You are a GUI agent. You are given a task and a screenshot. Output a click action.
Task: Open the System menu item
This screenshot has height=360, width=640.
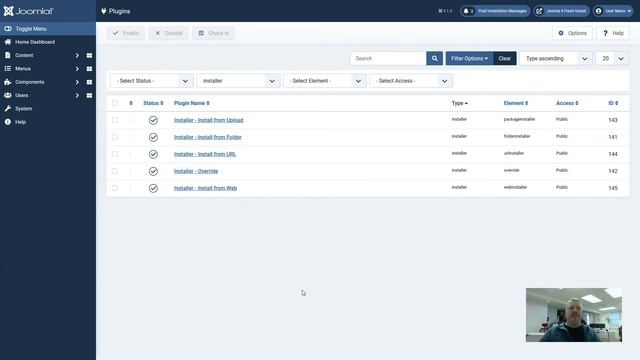23,109
